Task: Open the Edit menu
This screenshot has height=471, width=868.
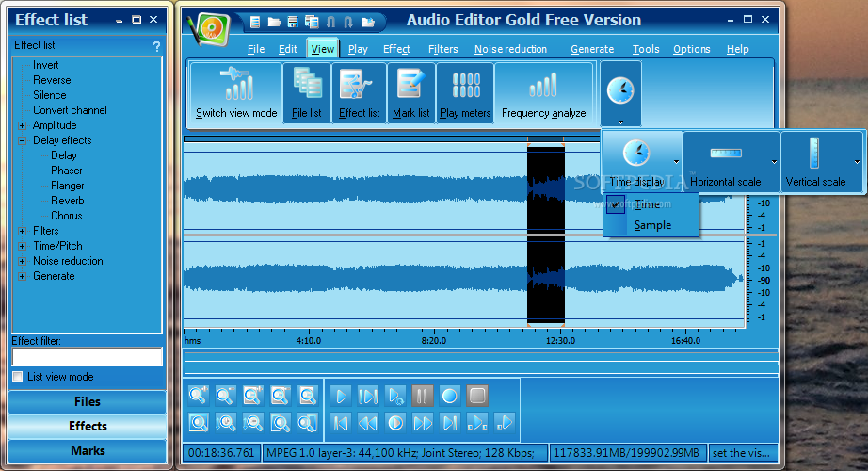Action: pyautogui.click(x=288, y=49)
